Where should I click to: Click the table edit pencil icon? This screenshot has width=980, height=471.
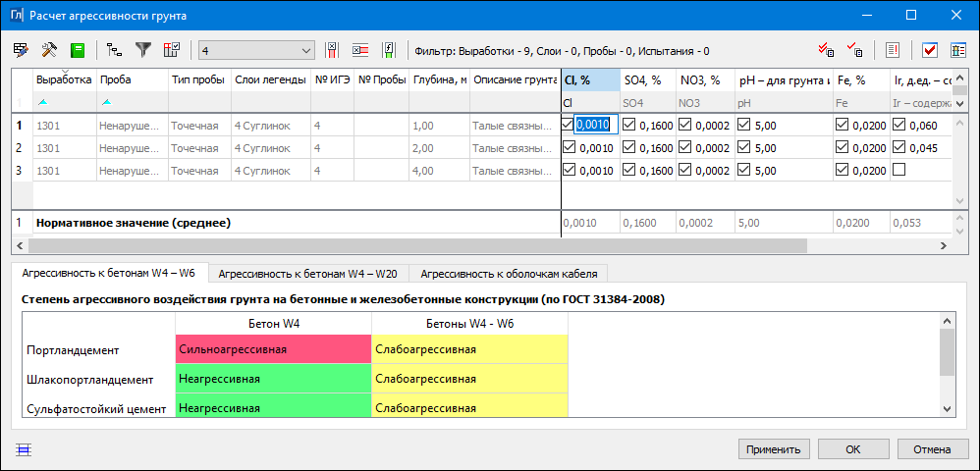(x=21, y=51)
